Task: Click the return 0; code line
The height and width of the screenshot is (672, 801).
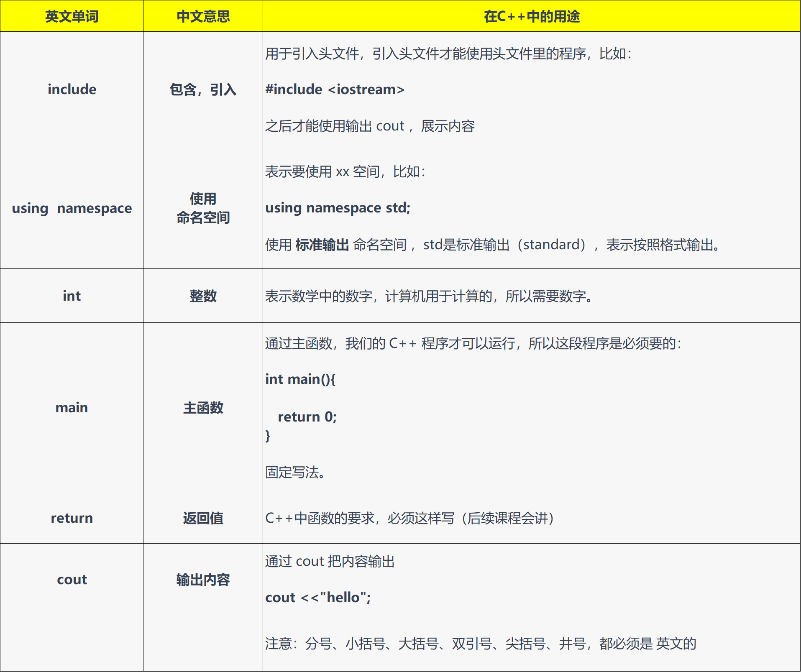Action: pos(307,417)
